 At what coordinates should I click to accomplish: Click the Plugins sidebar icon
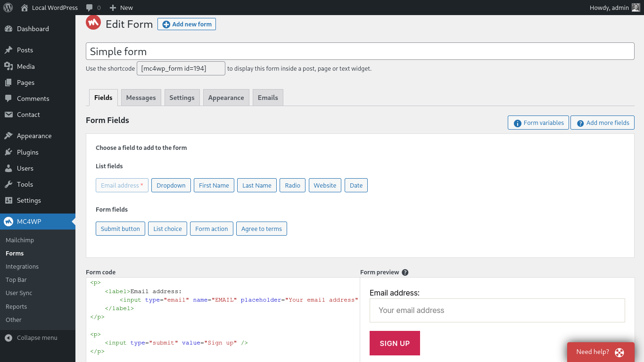coord(8,152)
